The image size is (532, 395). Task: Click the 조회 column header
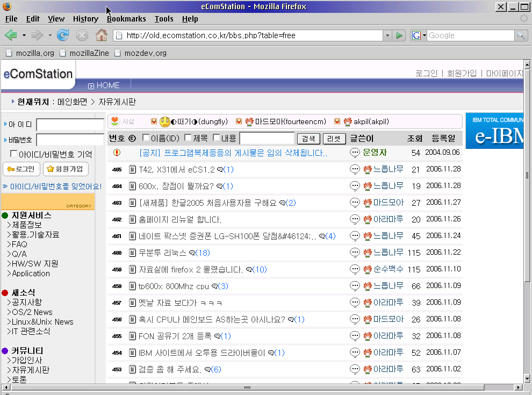click(415, 139)
